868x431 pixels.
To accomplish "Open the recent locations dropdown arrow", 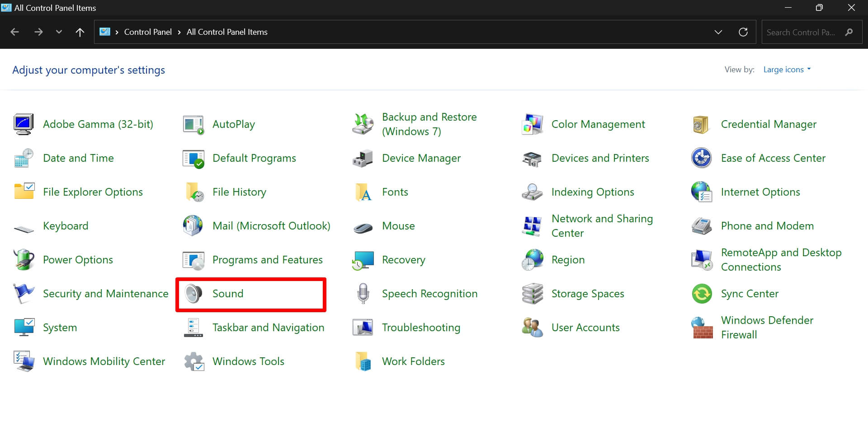I will (x=59, y=32).
